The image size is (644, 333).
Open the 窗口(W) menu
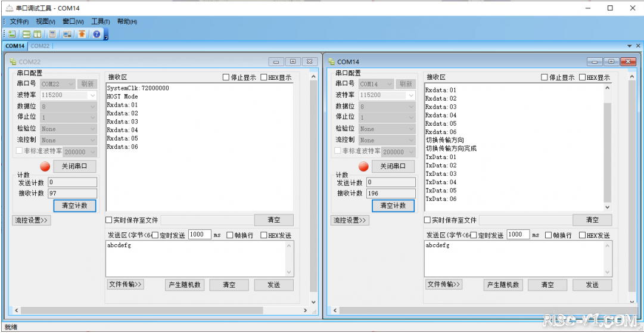(73, 22)
